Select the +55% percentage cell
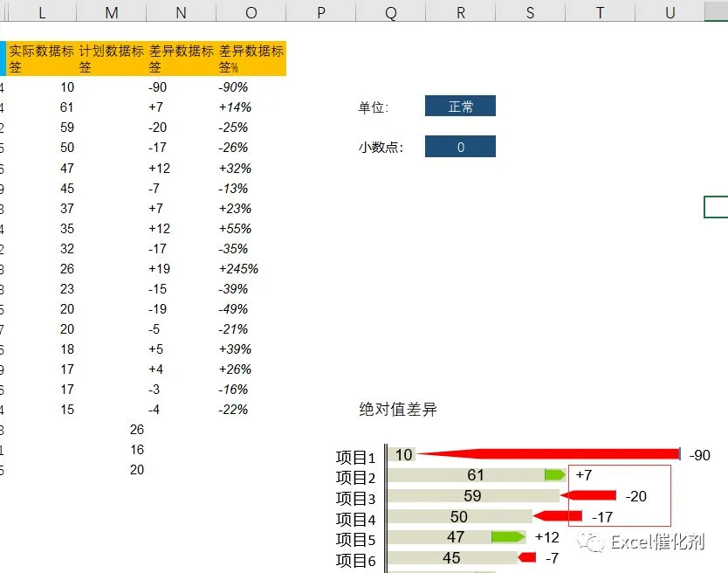 click(251, 229)
